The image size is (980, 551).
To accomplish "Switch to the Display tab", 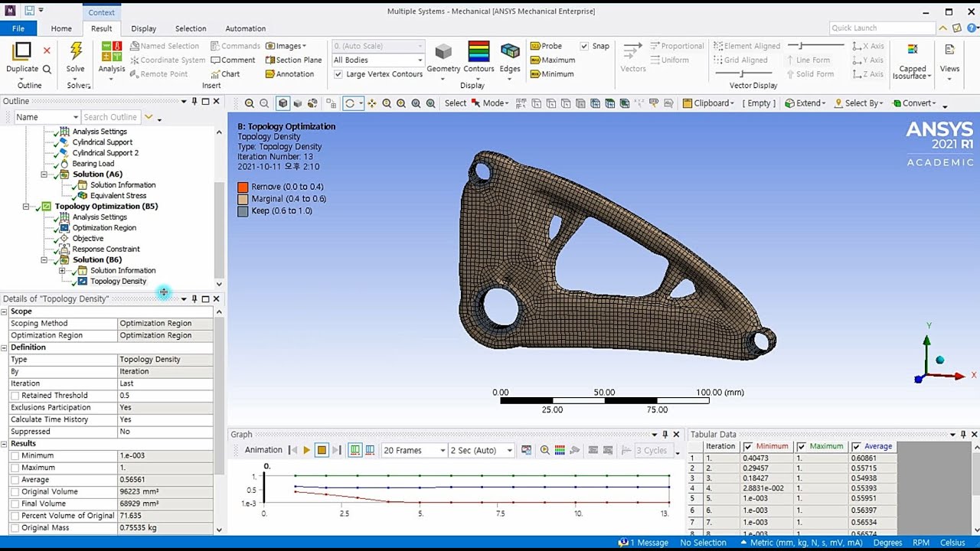I will (x=143, y=28).
